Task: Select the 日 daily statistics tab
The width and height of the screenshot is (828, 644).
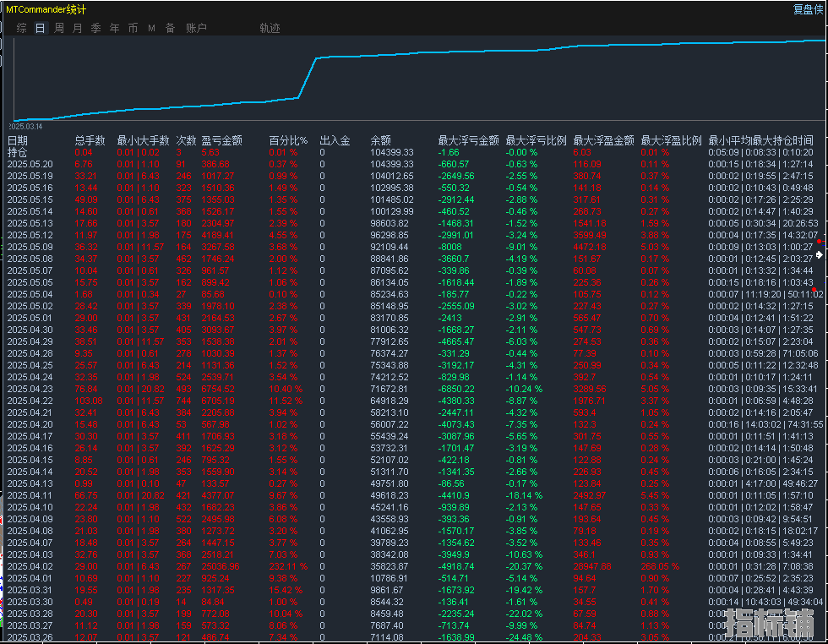Action: [x=41, y=28]
